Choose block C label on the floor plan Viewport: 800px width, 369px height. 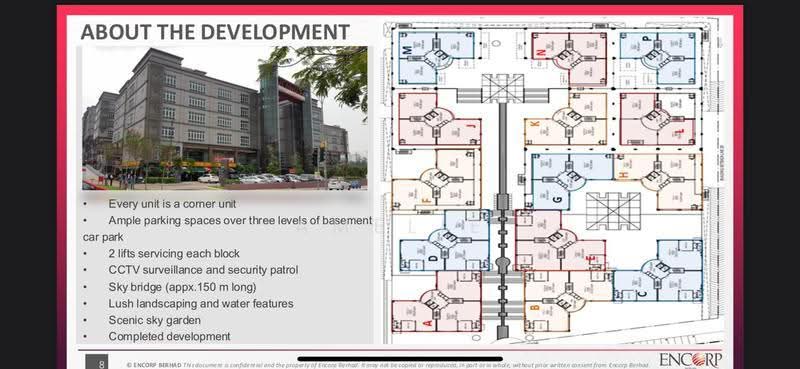click(x=643, y=293)
